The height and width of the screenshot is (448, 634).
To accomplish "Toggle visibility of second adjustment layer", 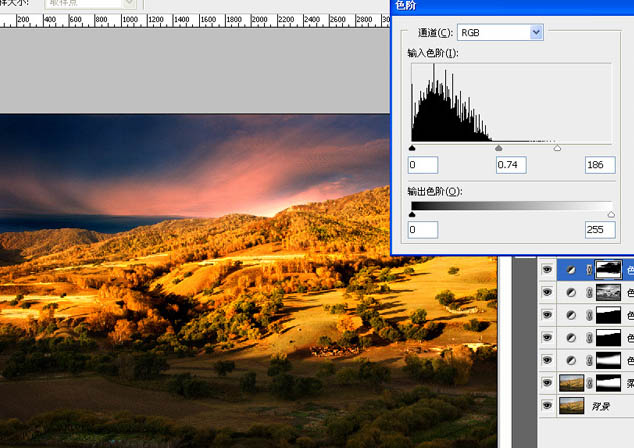I will pyautogui.click(x=547, y=292).
